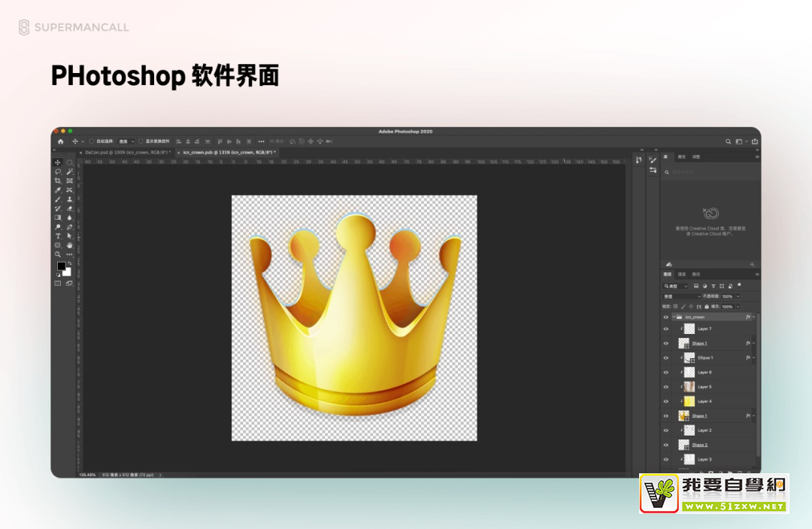The width and height of the screenshot is (812, 529).
Task: Switch to the 通道 (Channels) panel tab
Action: click(x=681, y=275)
